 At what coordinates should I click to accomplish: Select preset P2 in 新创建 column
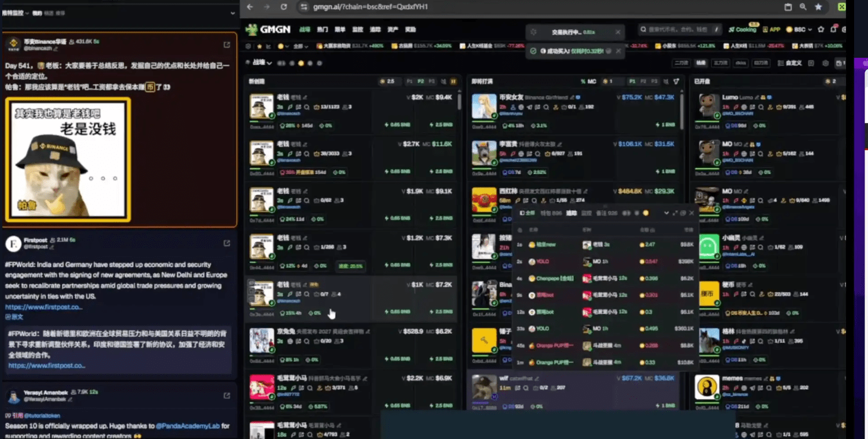coord(421,81)
